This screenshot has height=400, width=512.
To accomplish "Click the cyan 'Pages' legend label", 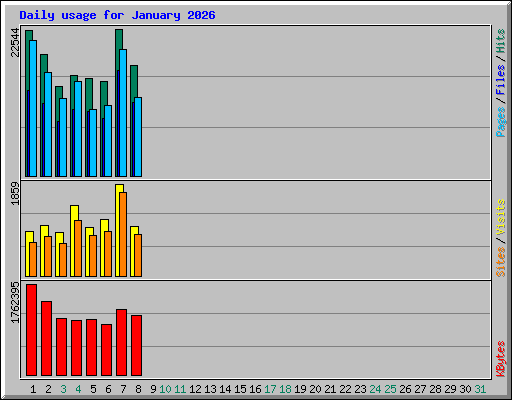I will pyautogui.click(x=501, y=122).
